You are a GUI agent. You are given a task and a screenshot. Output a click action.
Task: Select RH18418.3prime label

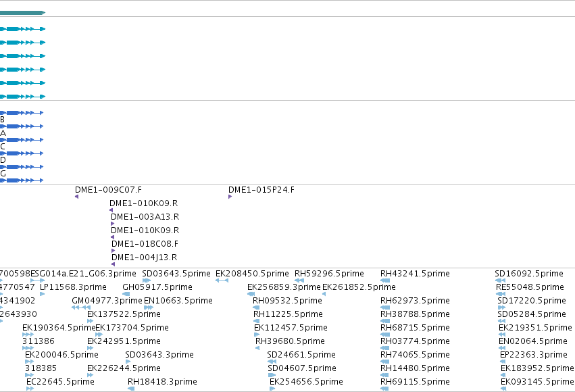click(162, 382)
